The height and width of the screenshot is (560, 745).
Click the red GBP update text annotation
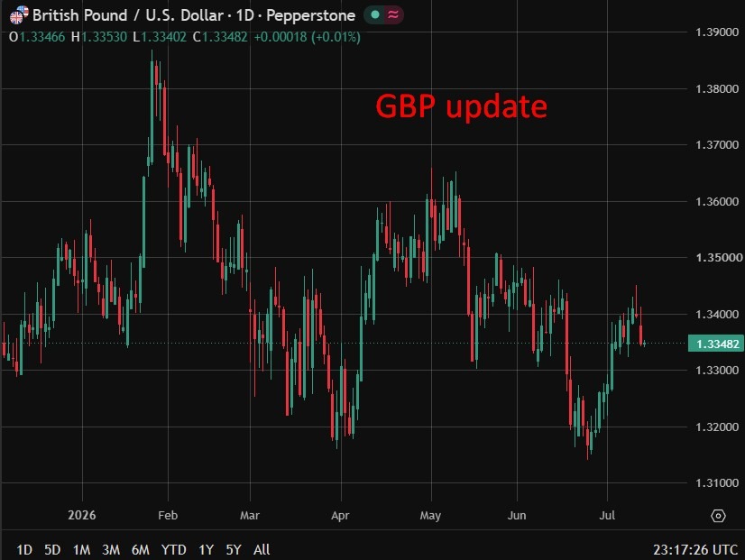(x=462, y=106)
